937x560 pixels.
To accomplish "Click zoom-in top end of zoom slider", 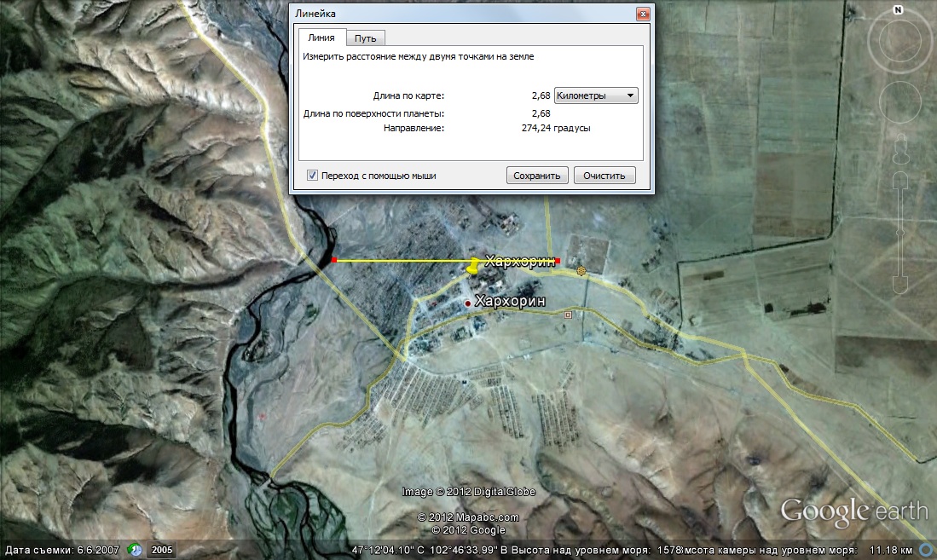I will 899,182.
